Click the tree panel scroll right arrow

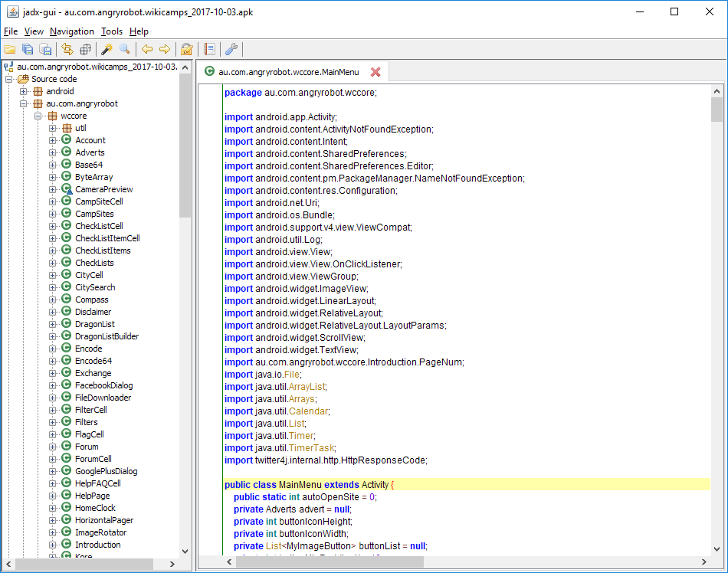coord(172,564)
